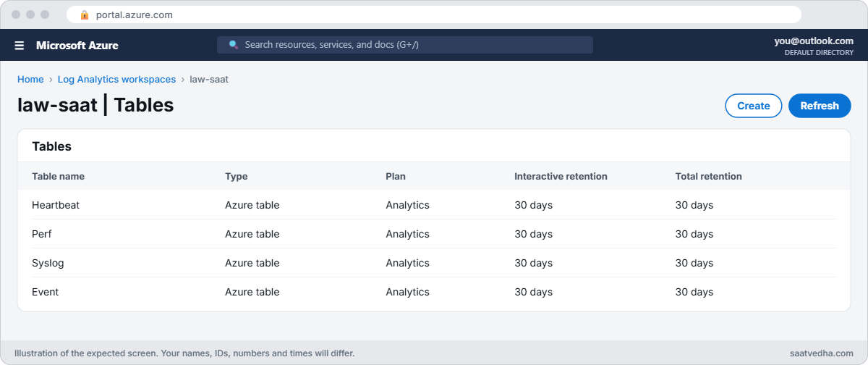Viewport: 868px width, 365px height.
Task: Click Heartbeat interactive retention 30 days
Action: pyautogui.click(x=534, y=205)
